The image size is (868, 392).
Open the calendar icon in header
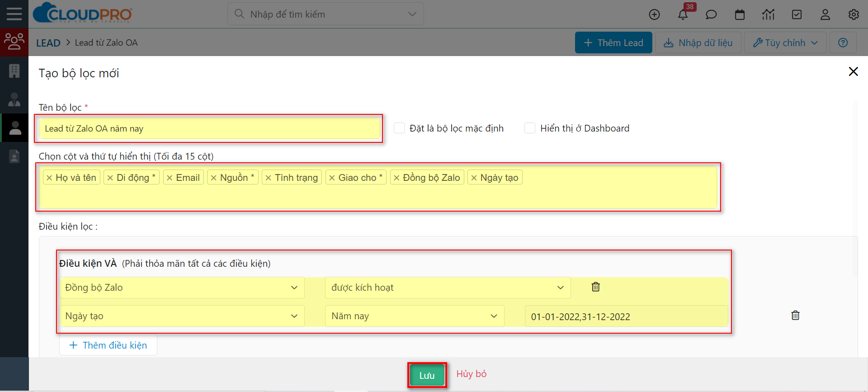[740, 14]
